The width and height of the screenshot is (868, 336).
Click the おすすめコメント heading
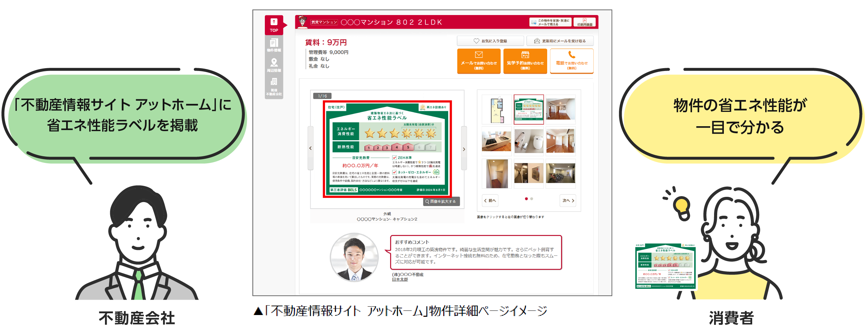coord(412,242)
